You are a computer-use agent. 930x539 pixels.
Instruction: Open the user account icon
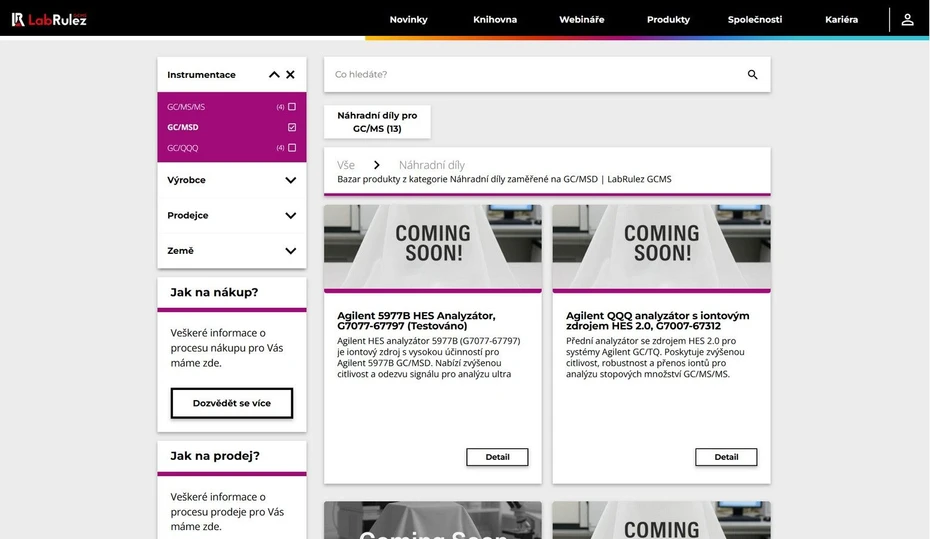[x=907, y=19]
